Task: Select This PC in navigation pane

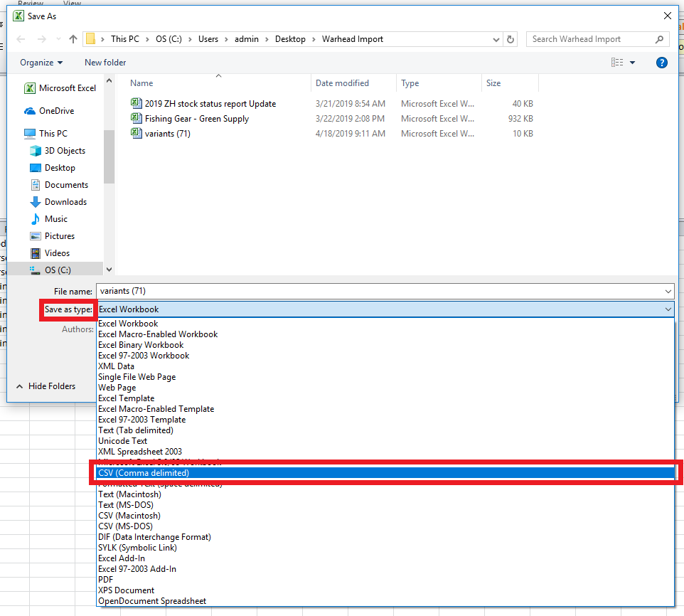Action: [x=46, y=134]
